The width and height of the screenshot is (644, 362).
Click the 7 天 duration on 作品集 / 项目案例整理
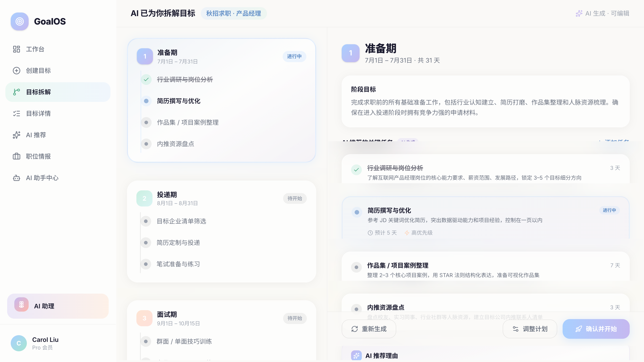[615, 265]
